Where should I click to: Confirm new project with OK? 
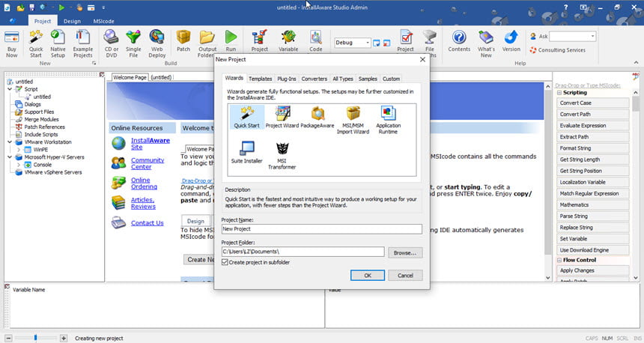click(x=368, y=275)
